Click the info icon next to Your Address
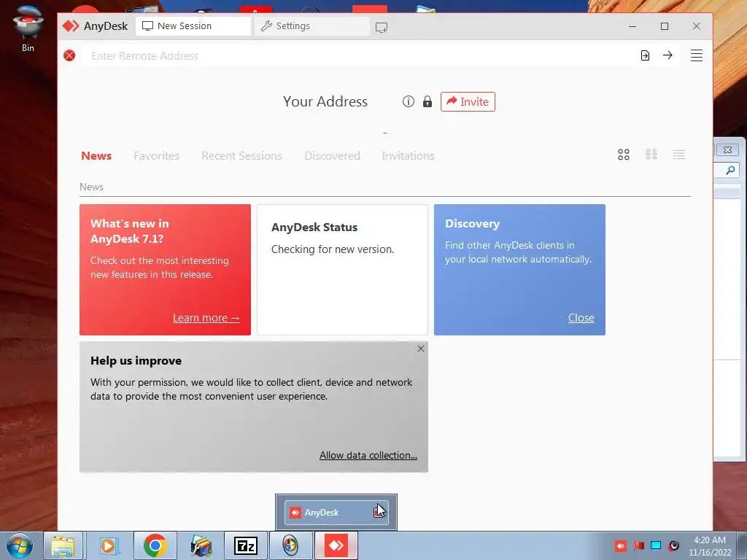The width and height of the screenshot is (747, 560). click(409, 101)
